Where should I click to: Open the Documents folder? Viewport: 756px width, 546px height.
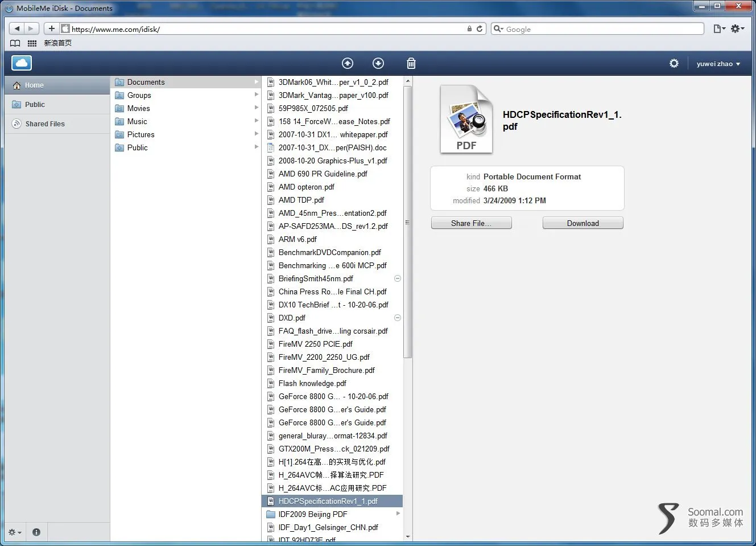(x=185, y=82)
